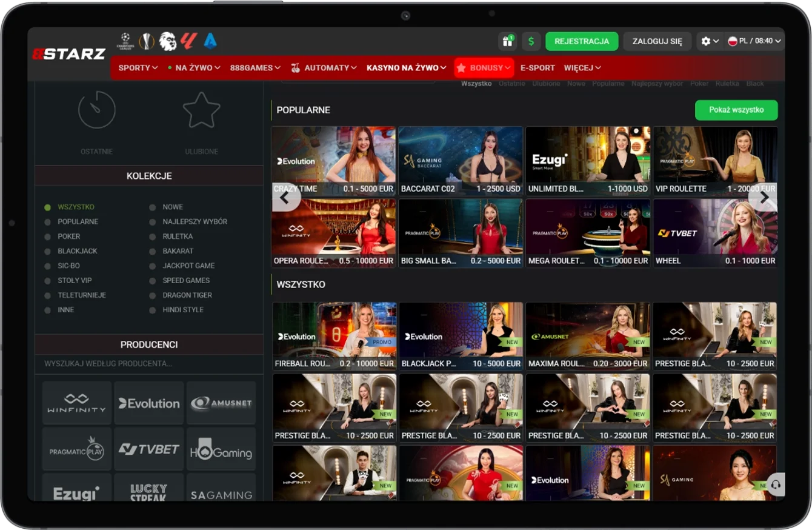
Task: Expand the Więcej menu
Action: pos(582,68)
